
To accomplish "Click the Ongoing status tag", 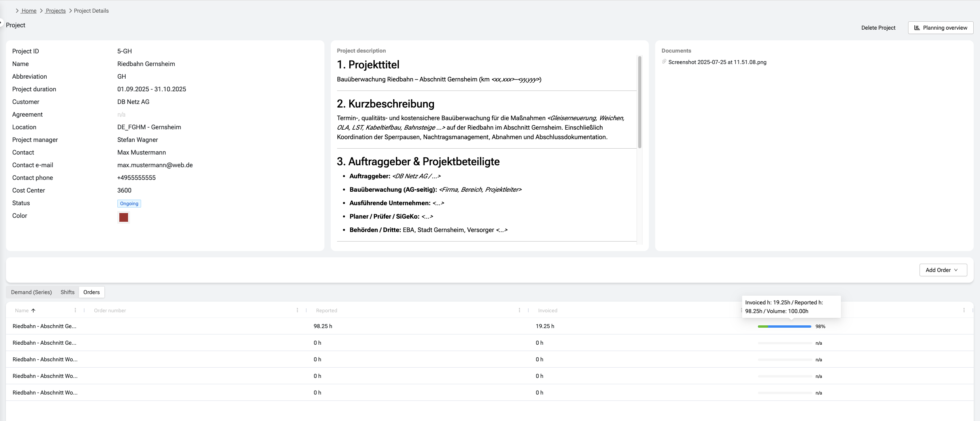I will pos(129,204).
